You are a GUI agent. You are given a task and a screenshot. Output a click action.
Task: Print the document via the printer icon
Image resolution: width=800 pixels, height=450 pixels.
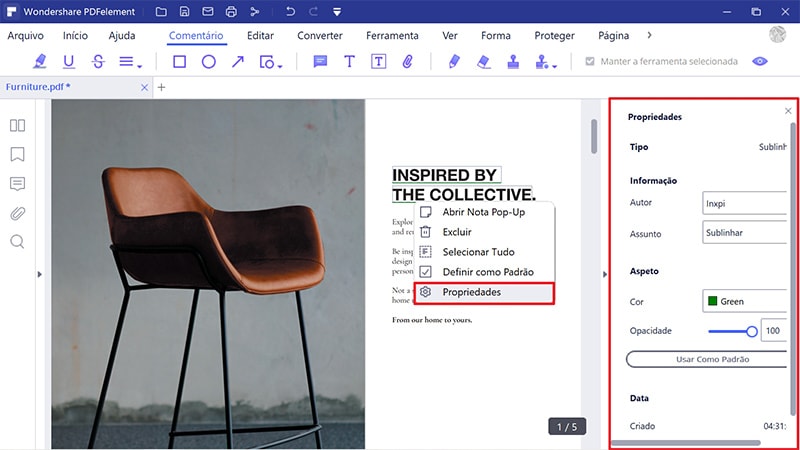pyautogui.click(x=231, y=11)
